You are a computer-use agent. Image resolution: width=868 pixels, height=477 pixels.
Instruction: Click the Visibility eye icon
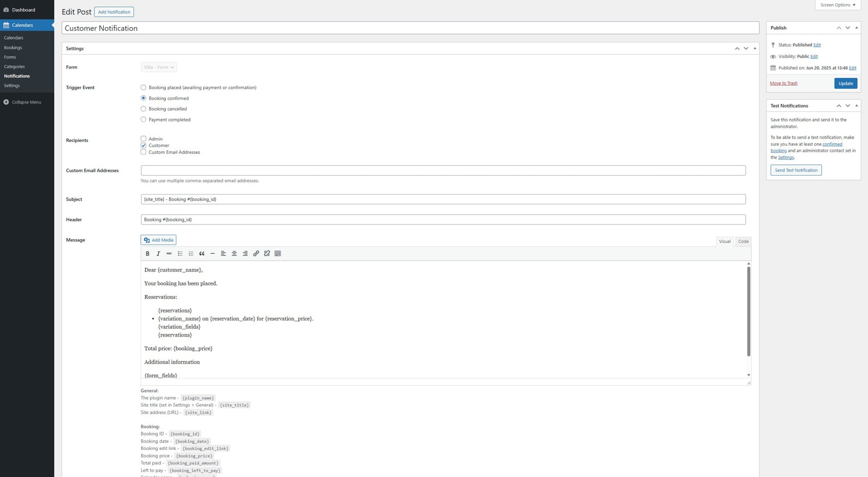coord(773,56)
